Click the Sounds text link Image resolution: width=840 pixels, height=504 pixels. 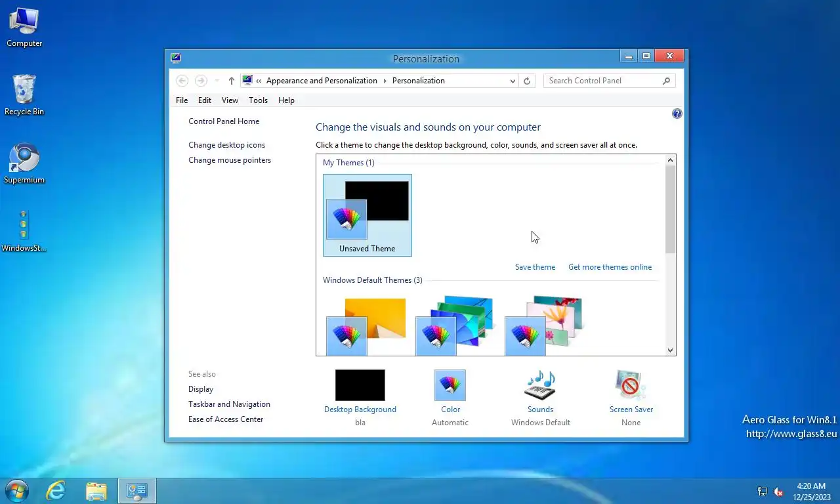click(540, 409)
